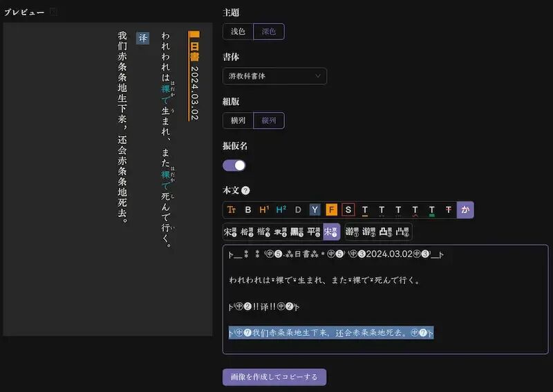This screenshot has height=392, width=553.
Task: Set layout to 横列 (horizontal)
Action: coord(238,120)
